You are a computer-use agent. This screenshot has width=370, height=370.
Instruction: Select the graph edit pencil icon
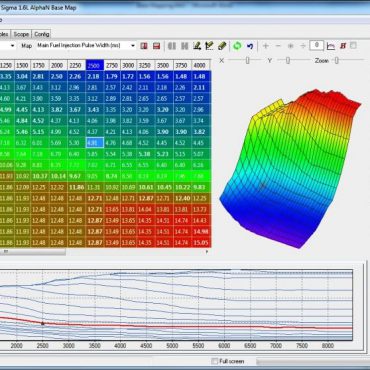209,46
